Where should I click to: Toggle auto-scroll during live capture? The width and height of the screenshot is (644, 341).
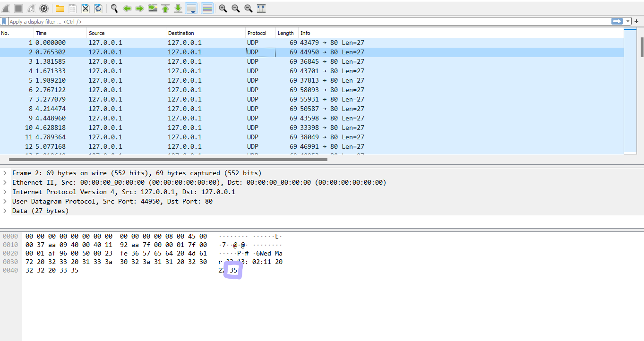click(191, 8)
